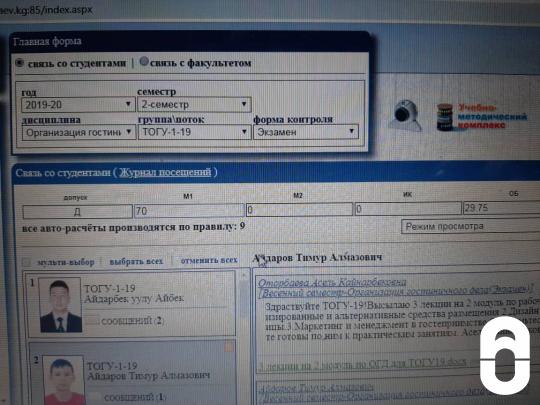Click отменить всех link
Viewport: 540px width, 405px height.
point(209,260)
